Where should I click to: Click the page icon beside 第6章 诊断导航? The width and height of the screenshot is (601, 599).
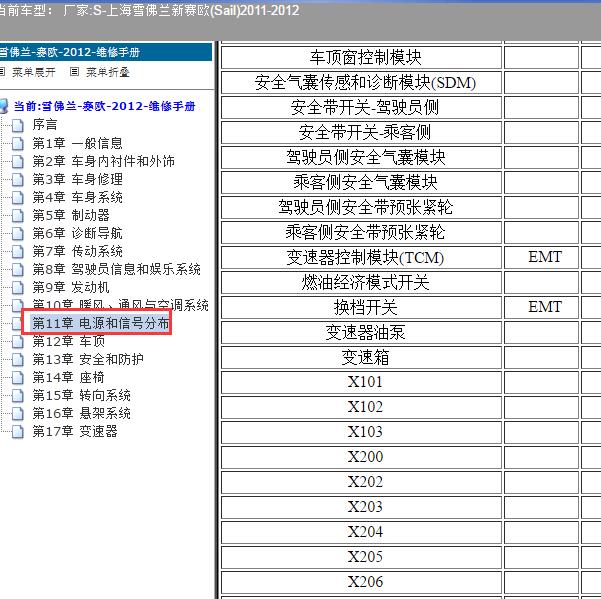pos(18,233)
